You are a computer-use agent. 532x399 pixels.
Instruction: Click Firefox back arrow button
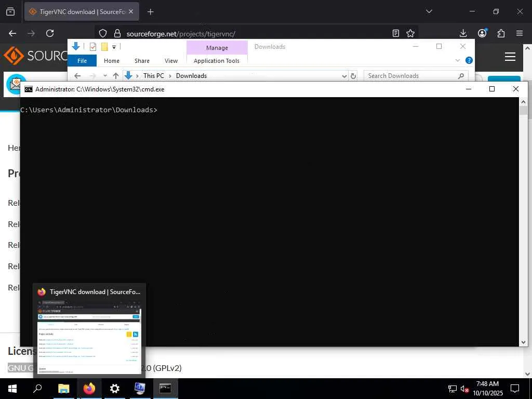click(x=12, y=33)
